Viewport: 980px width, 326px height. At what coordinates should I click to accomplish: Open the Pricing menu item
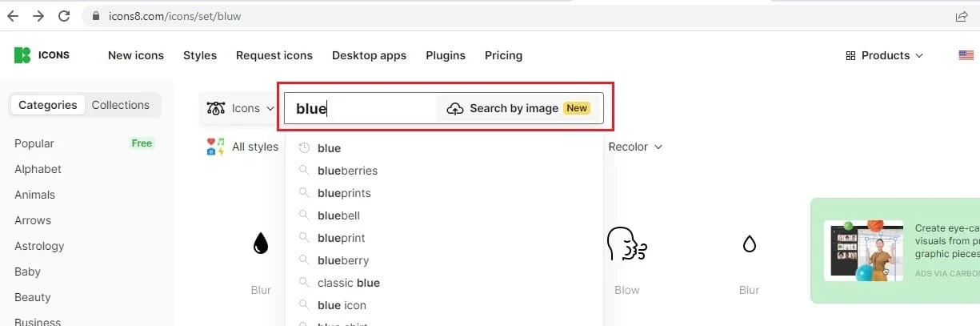(503, 55)
